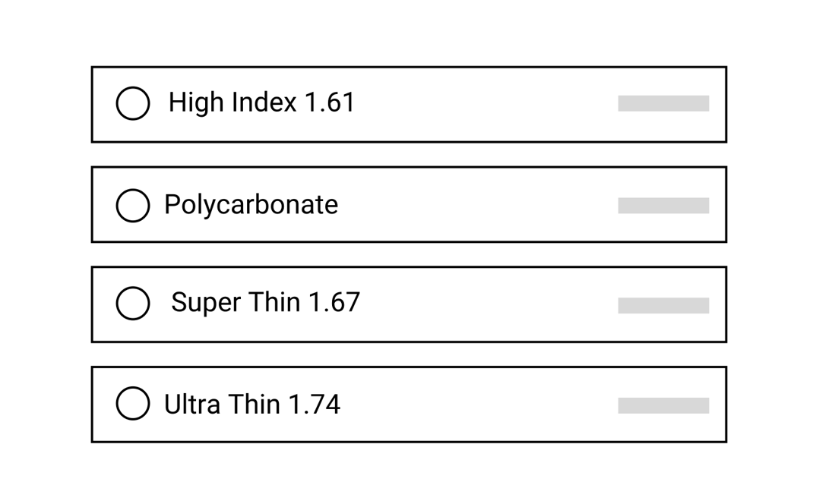Pick the bottommost lens material option
816x504 pixels.
(408, 404)
